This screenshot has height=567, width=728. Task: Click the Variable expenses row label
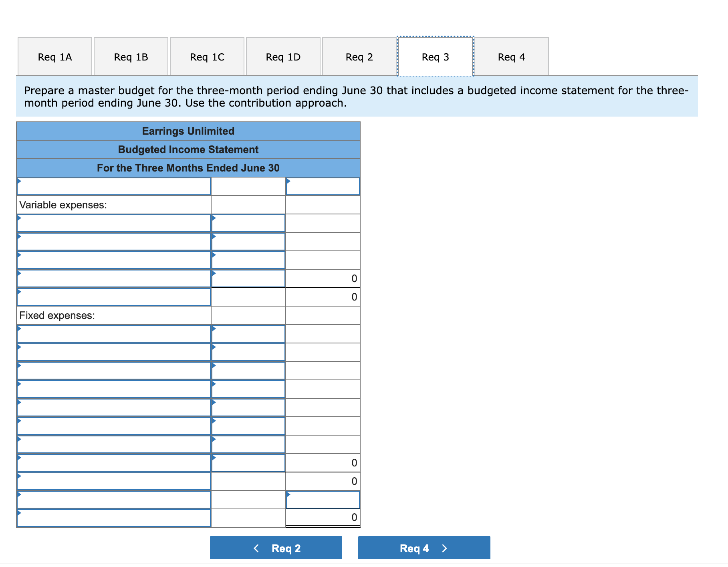point(63,205)
